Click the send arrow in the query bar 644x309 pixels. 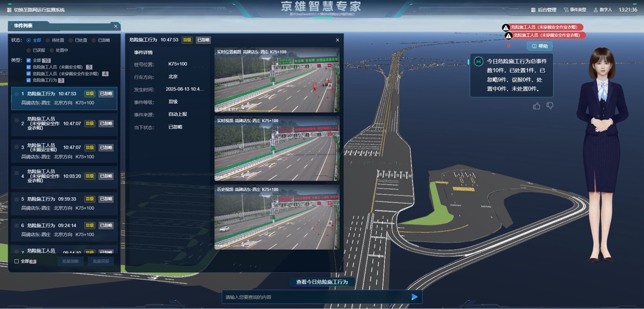pos(414,297)
